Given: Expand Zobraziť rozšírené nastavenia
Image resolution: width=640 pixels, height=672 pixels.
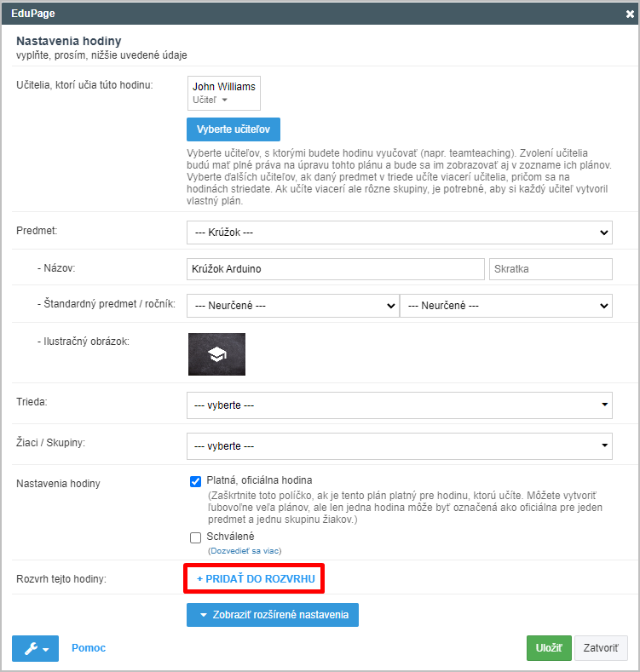Looking at the screenshot, I should point(273,615).
